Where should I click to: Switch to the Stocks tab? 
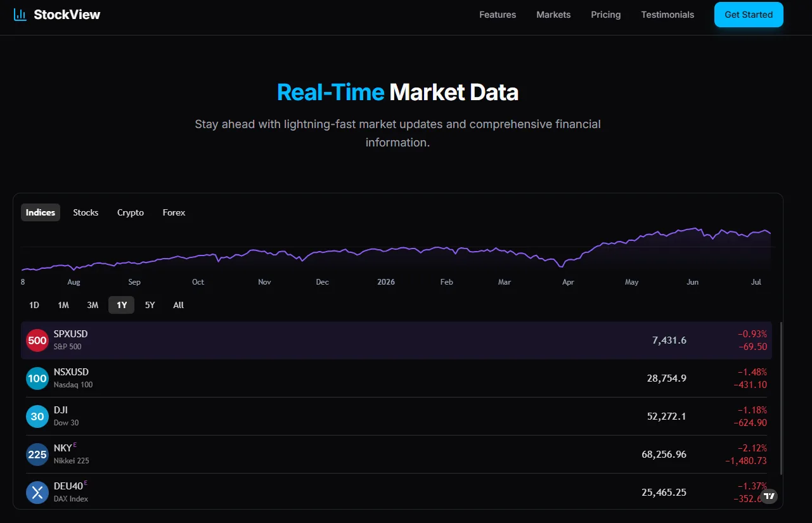[86, 212]
